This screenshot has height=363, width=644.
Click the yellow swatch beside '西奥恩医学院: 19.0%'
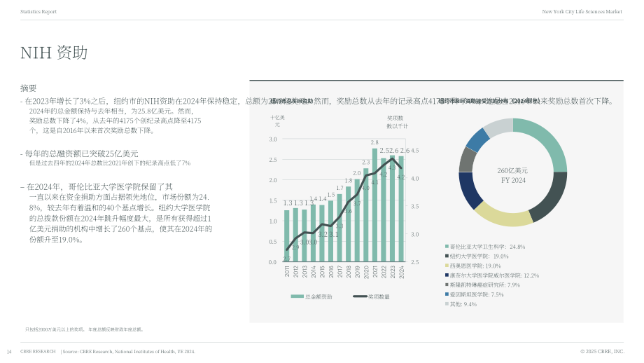tap(447, 266)
